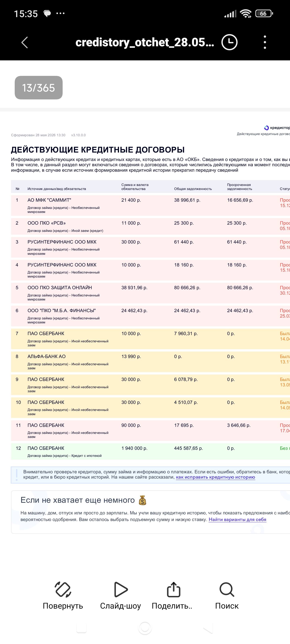Select row ООО ПКО ЗАЩИТА ОНЛАЙН
This screenshot has height=644, width=290.
150,293
